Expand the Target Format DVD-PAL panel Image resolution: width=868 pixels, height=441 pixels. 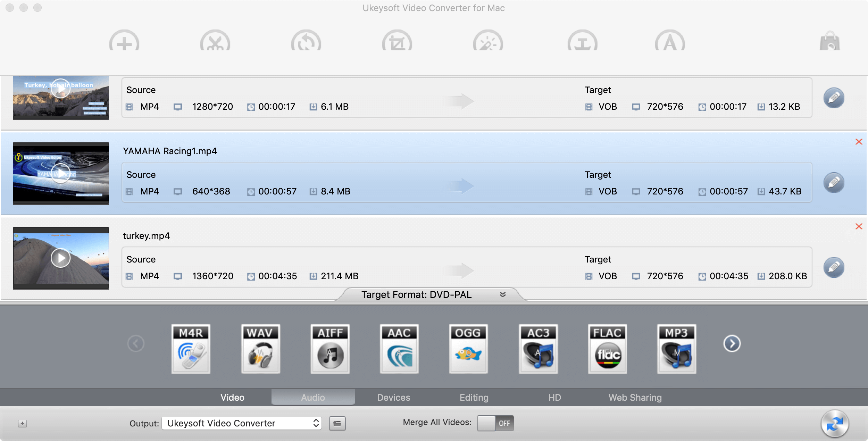click(x=502, y=294)
